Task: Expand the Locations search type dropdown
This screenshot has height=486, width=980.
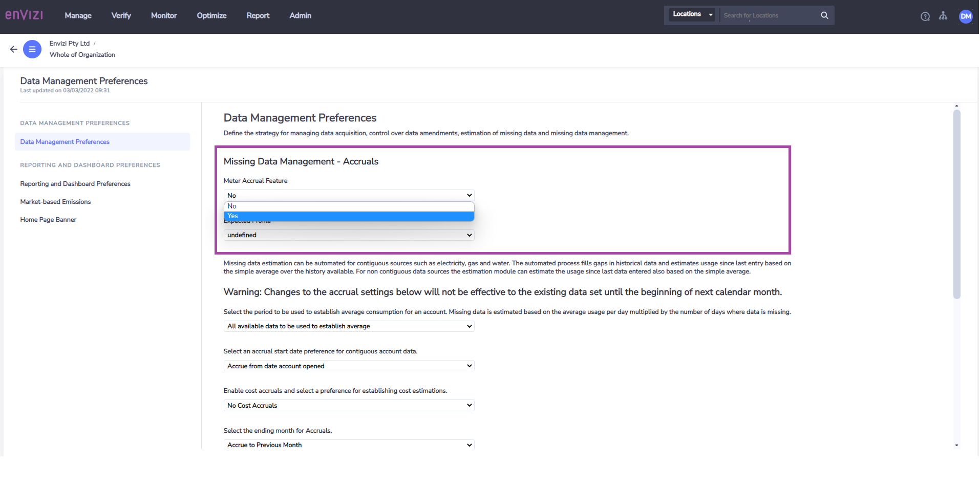Action: click(x=692, y=14)
